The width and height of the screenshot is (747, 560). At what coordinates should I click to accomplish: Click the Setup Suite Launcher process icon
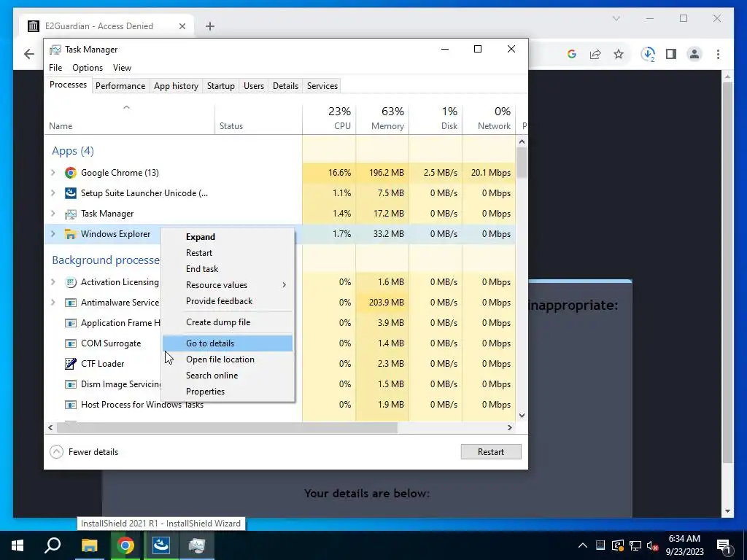point(71,193)
